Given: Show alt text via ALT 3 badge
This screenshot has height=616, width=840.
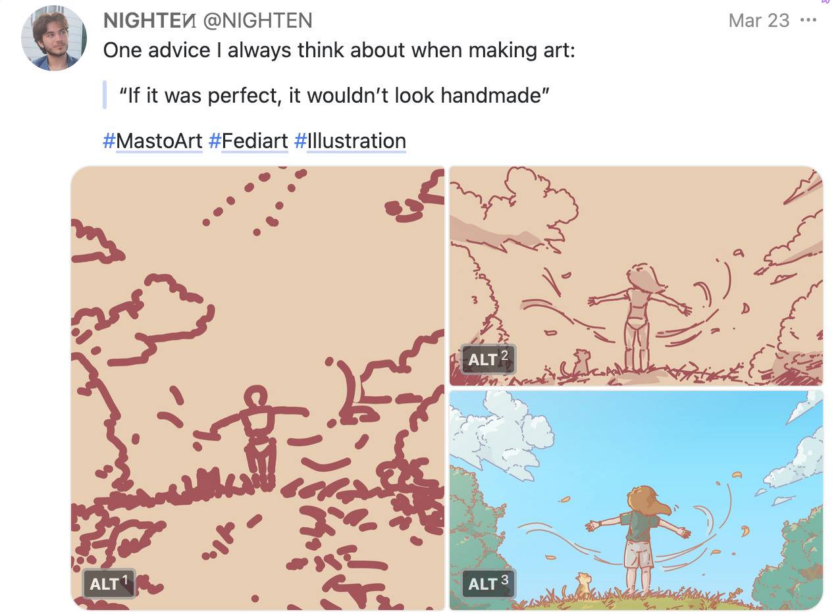Looking at the screenshot, I should [x=488, y=583].
